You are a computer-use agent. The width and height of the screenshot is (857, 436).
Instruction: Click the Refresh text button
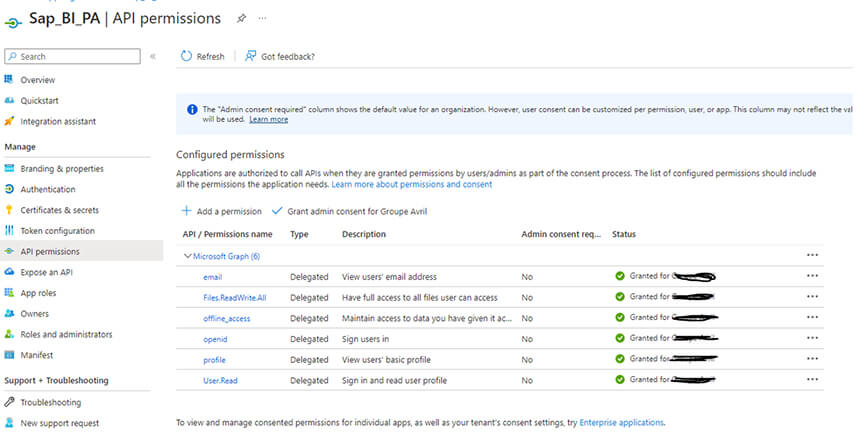point(210,56)
